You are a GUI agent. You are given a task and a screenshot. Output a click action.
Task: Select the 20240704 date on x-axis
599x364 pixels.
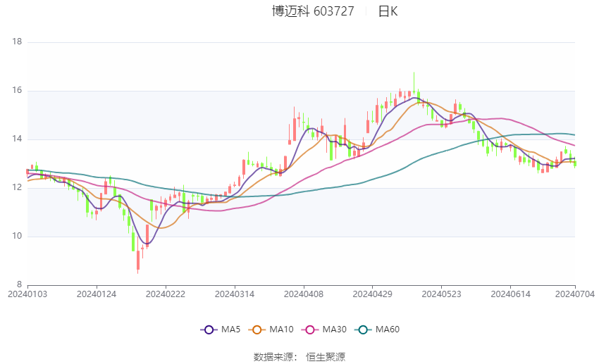pyautogui.click(x=576, y=293)
